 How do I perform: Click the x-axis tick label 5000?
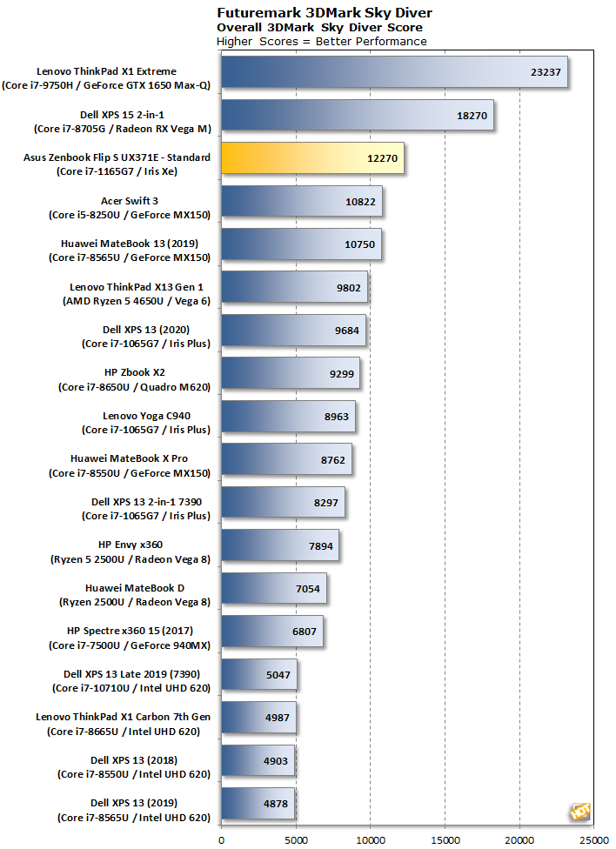(296, 840)
